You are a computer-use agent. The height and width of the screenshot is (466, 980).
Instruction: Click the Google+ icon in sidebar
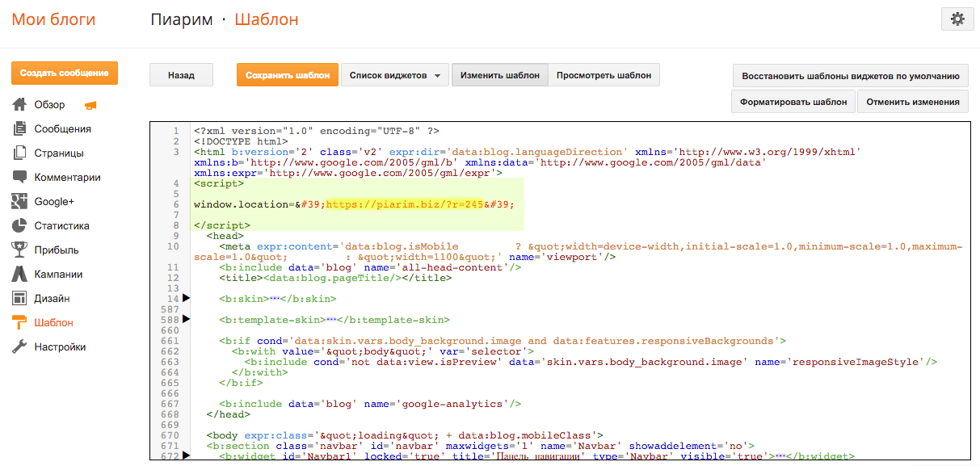[19, 202]
